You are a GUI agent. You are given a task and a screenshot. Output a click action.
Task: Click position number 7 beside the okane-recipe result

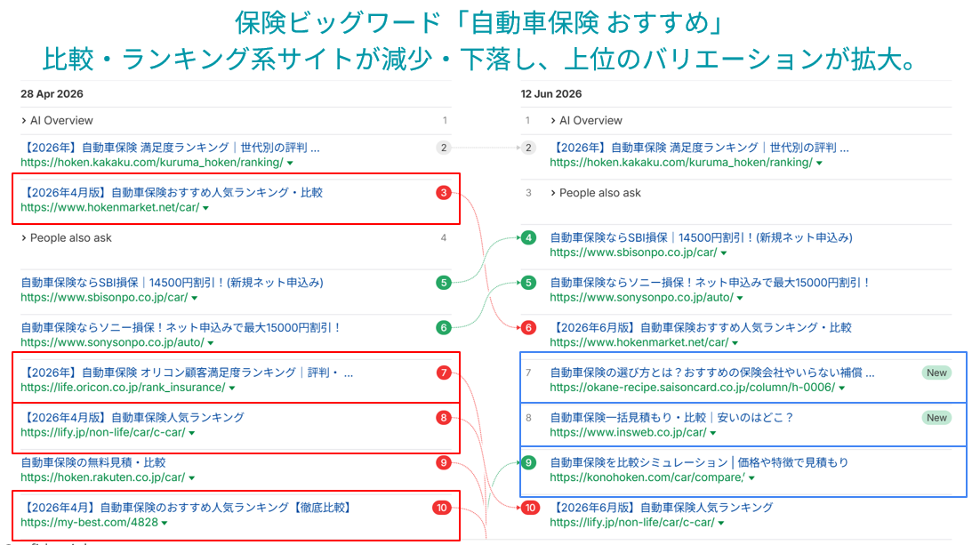528,373
